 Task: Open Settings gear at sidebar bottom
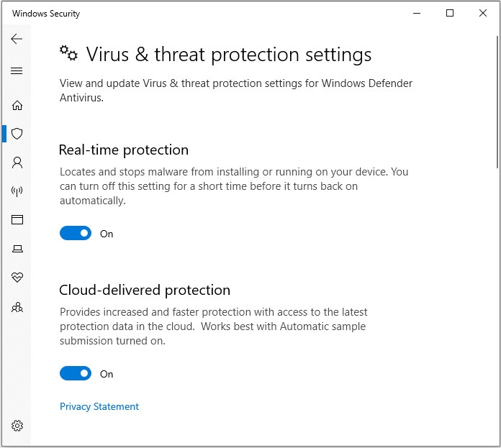pyautogui.click(x=17, y=425)
